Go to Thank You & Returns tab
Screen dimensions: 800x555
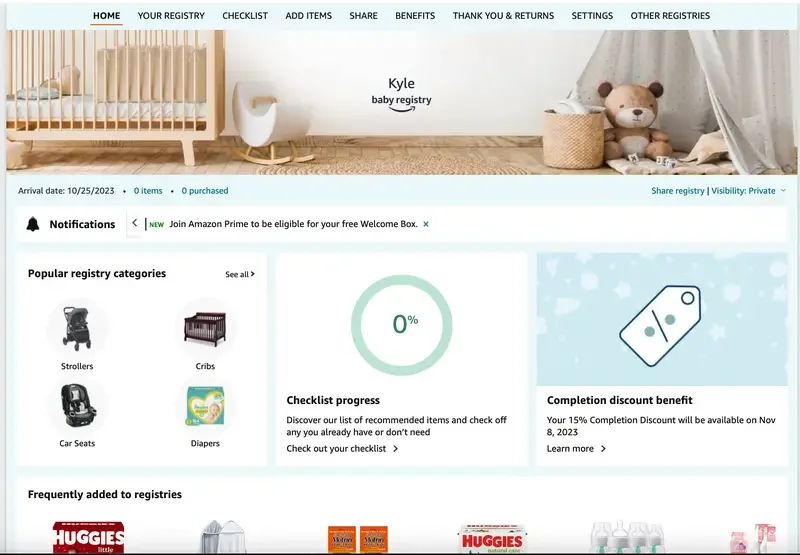[503, 16]
